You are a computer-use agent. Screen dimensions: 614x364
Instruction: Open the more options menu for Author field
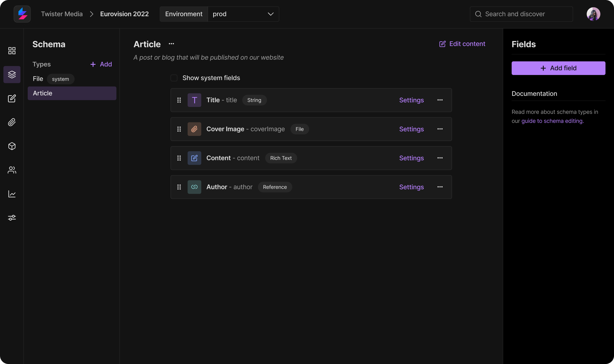[x=440, y=187]
